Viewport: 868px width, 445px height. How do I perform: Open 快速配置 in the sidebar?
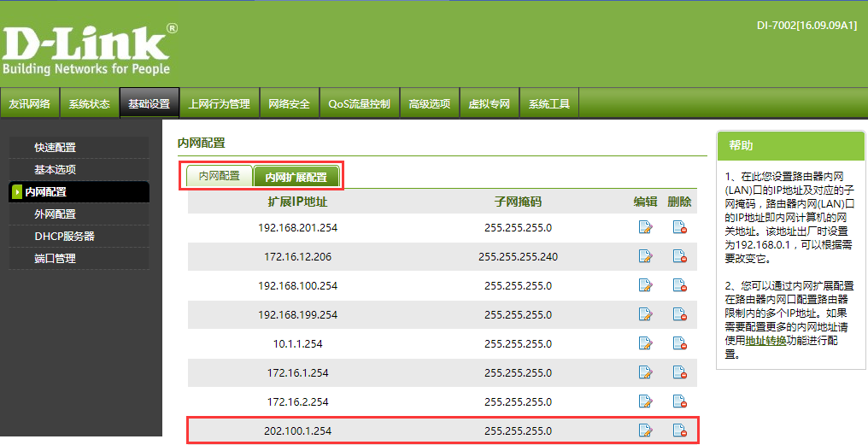click(x=79, y=147)
